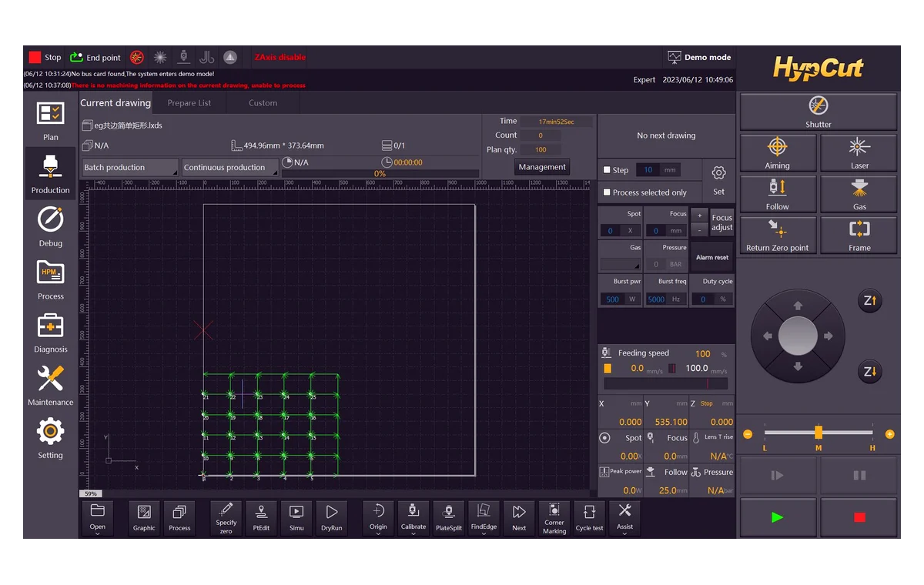Open the Plan section in the sidebar
This screenshot has height=585, width=924.
[x=50, y=119]
